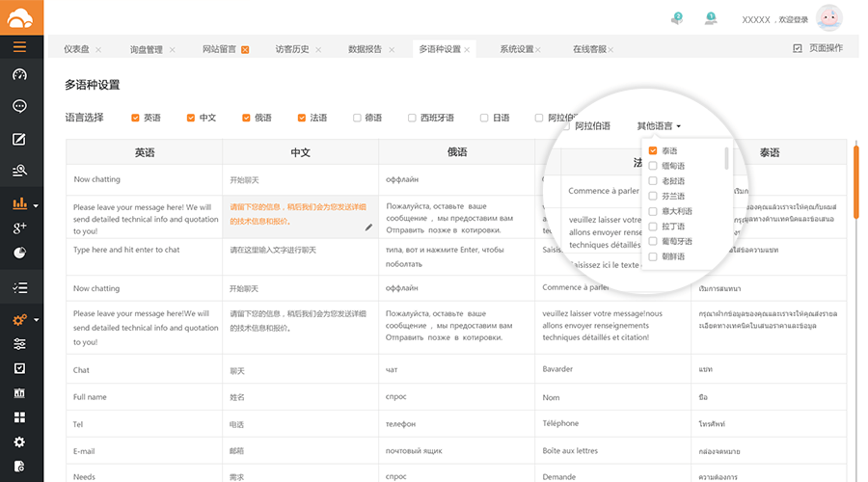Open the orange gears sidebar icon
868x482 pixels.
coord(20,319)
